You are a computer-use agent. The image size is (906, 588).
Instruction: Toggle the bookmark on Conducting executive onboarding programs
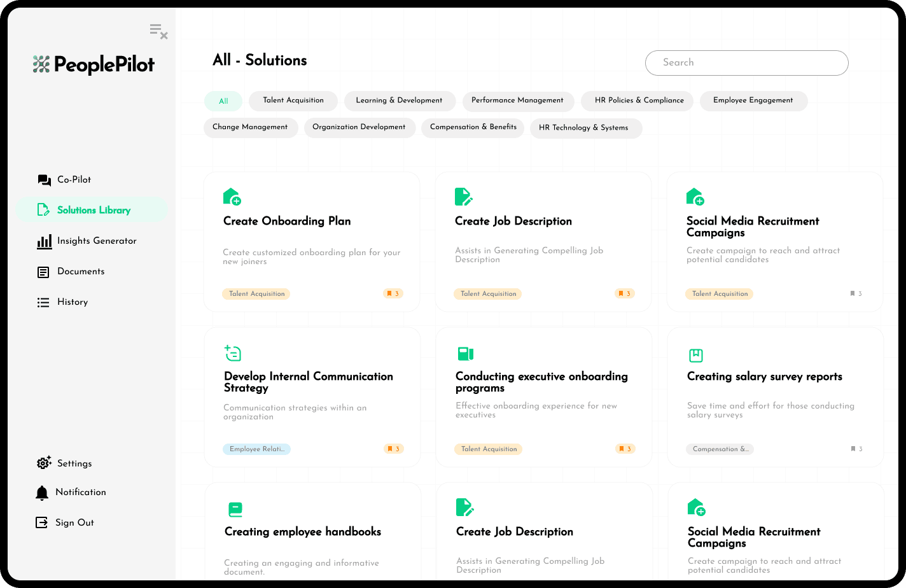625,449
